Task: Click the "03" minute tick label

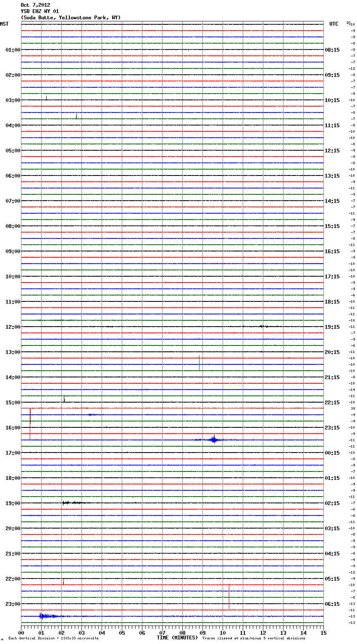Action: [x=81, y=632]
